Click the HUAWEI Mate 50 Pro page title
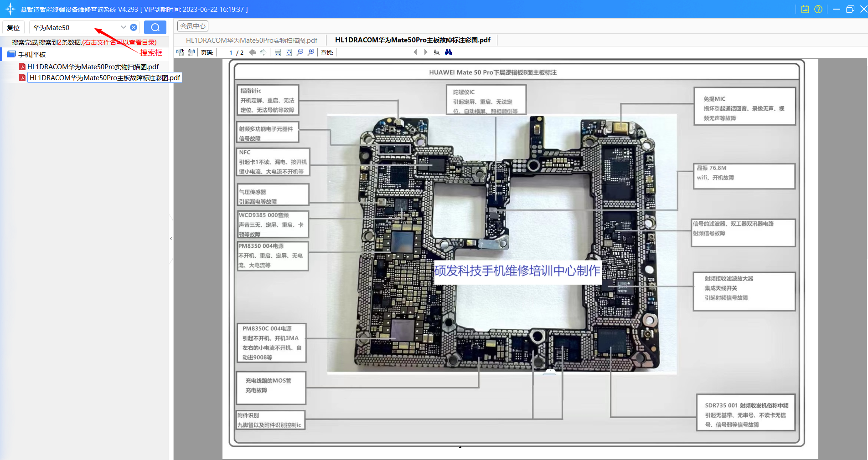 point(493,72)
